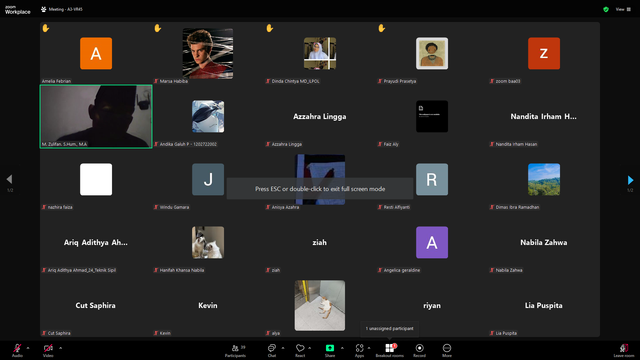Viewport: 640px width, 360px height.
Task: Open Breakout rooms
Action: (x=390, y=350)
